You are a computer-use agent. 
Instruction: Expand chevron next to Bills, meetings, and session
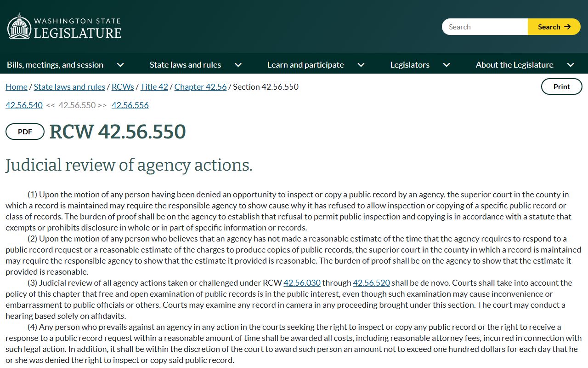coord(120,65)
